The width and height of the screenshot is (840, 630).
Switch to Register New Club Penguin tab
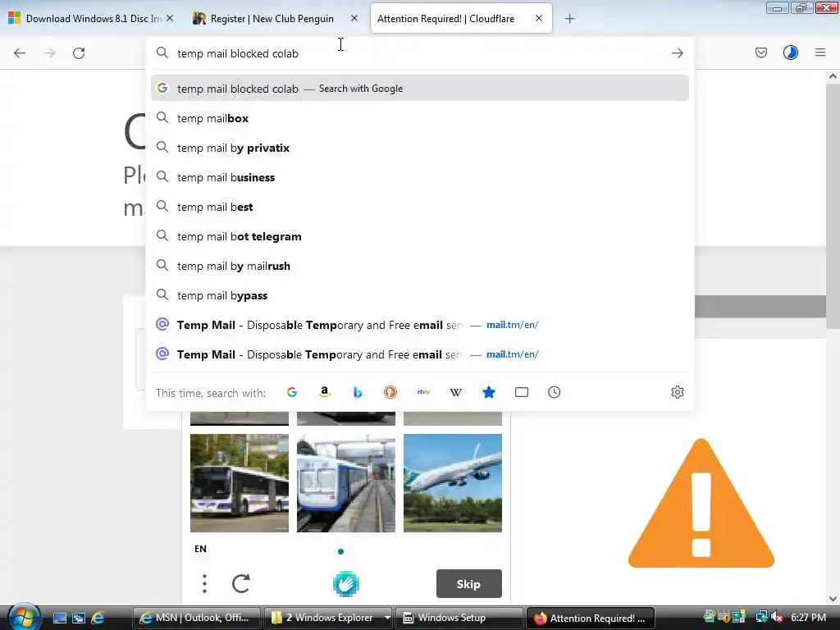click(x=274, y=19)
